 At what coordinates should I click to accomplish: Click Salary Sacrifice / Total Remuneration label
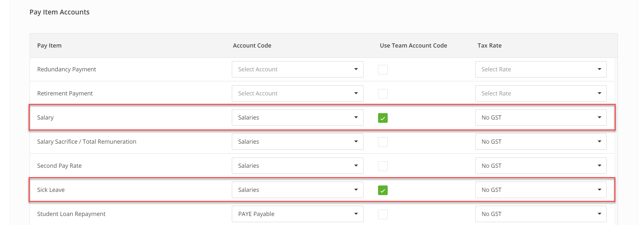coord(87,142)
